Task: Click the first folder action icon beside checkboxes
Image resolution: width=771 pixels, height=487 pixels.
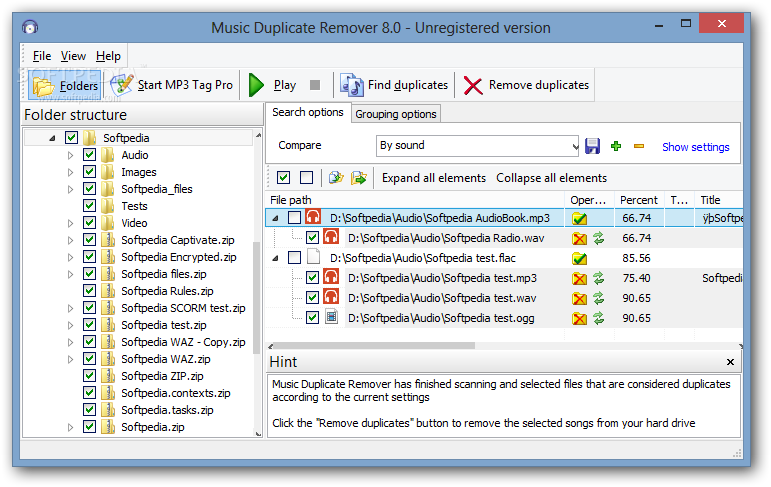Action: coord(336,178)
